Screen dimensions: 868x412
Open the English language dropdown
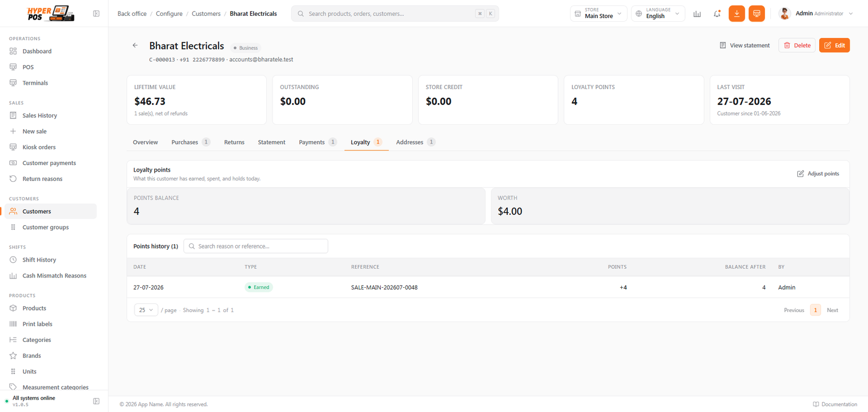point(658,14)
